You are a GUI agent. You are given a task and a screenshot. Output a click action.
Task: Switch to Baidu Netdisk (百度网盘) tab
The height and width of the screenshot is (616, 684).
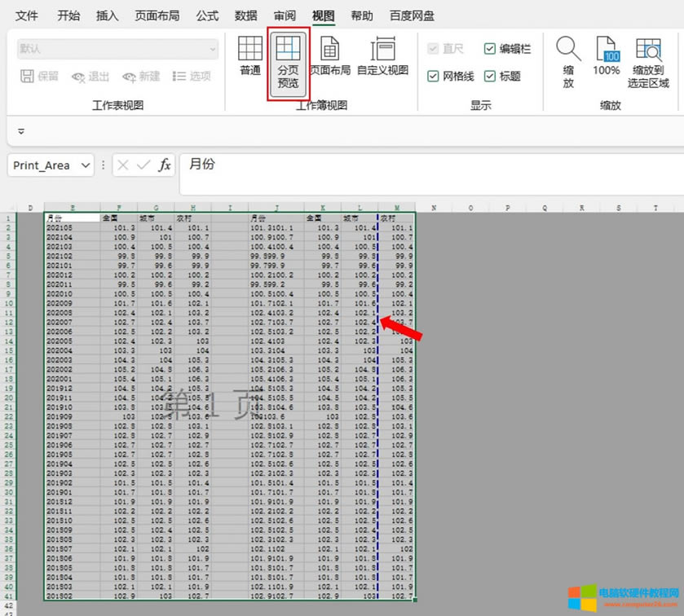412,15
